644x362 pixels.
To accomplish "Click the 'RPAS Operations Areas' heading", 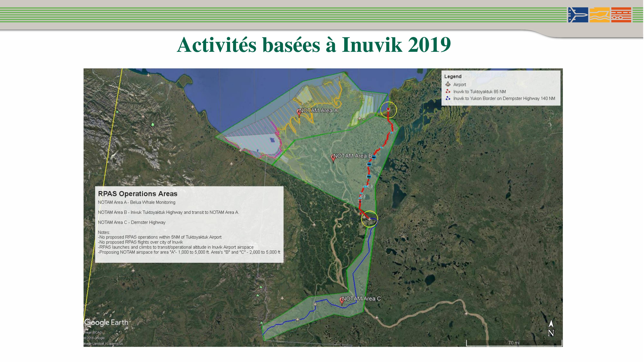I will 137,194.
